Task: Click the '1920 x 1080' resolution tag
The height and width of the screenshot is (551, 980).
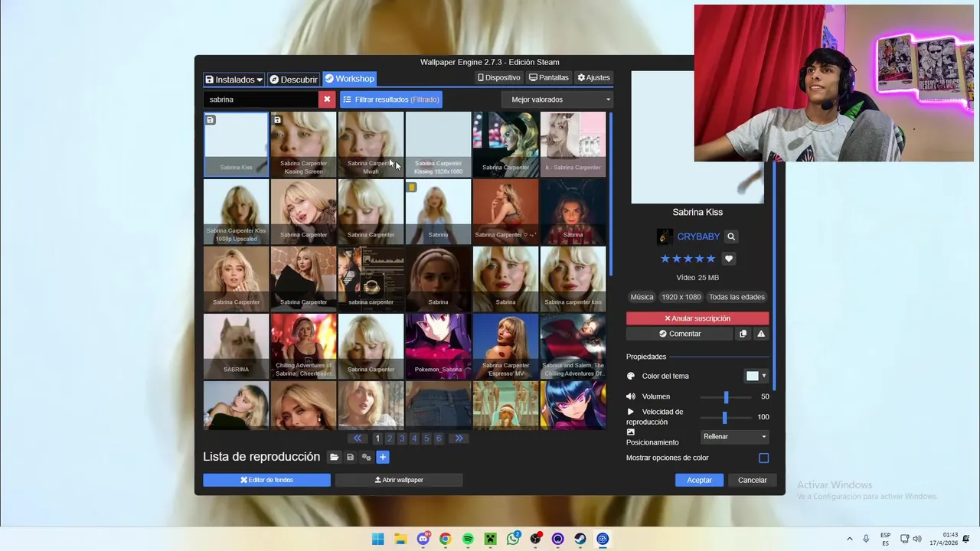Action: (681, 297)
